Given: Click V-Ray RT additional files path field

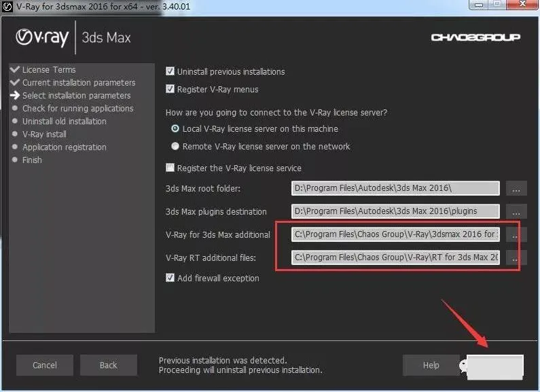Looking at the screenshot, I should (395, 257).
